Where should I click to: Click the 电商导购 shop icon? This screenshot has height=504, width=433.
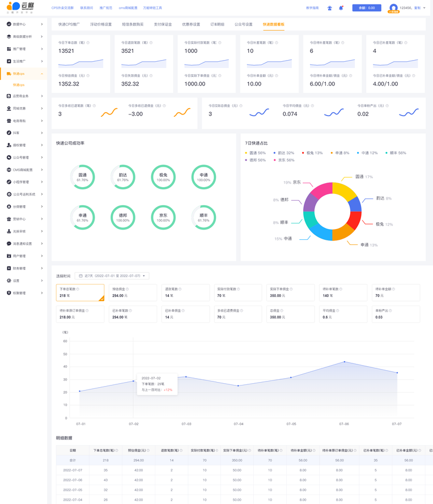tap(9, 121)
